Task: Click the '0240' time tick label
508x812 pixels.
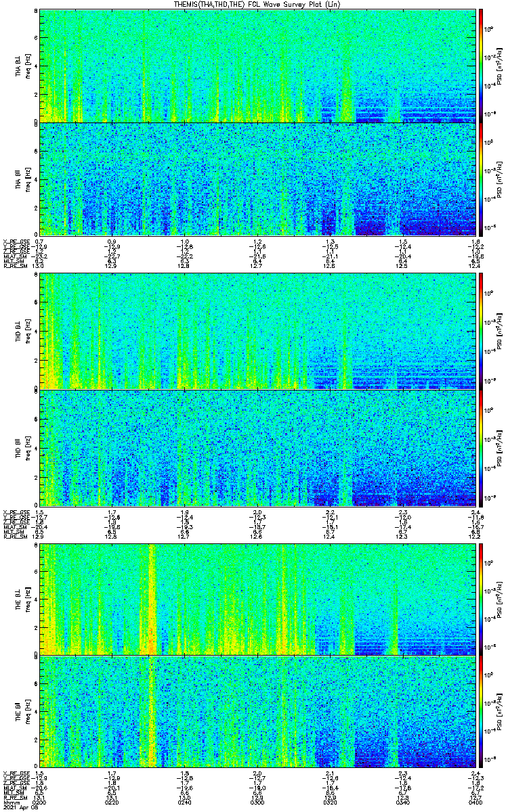Action: 184,802
